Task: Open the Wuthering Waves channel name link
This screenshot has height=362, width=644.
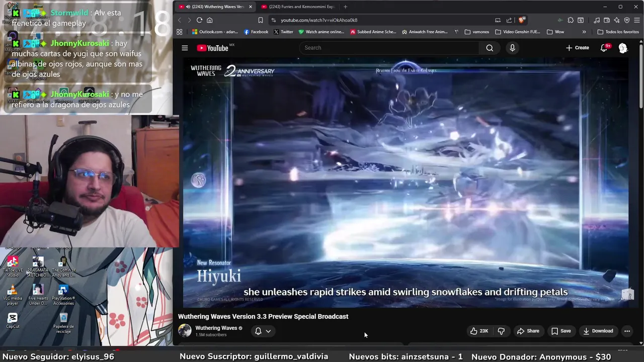Action: tap(216, 328)
